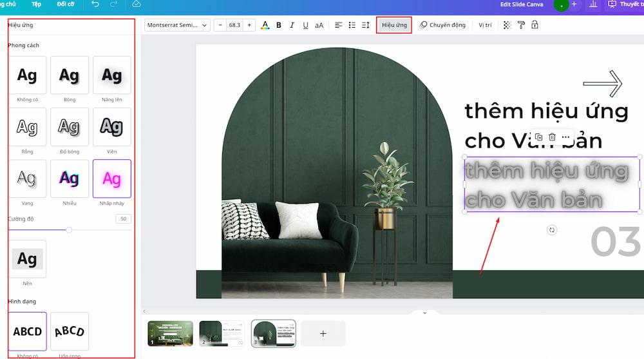The width and height of the screenshot is (644, 359).
Task: Duplicate the selected text box
Action: (539, 137)
